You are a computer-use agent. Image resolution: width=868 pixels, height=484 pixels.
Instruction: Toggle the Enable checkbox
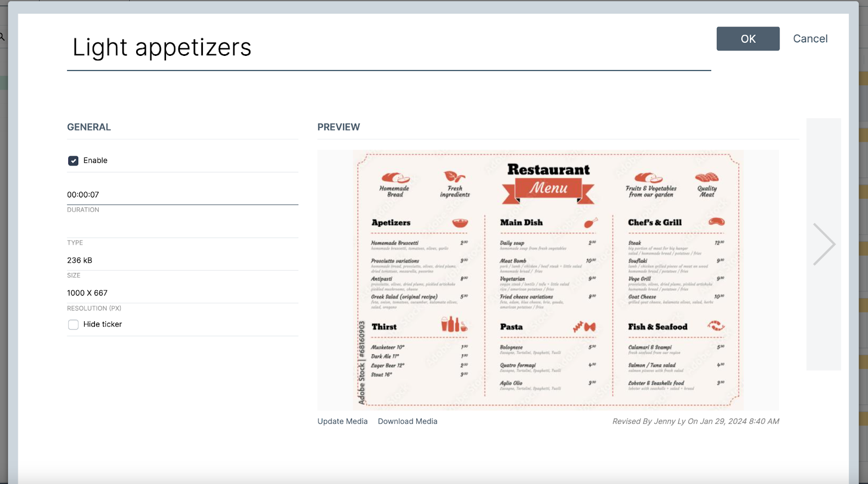(73, 161)
